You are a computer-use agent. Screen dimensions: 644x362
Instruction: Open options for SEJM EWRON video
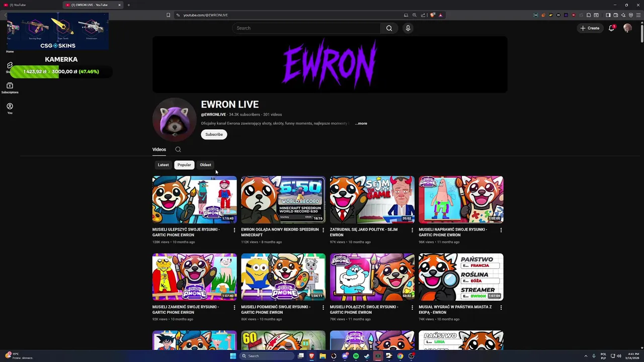pos(412,230)
